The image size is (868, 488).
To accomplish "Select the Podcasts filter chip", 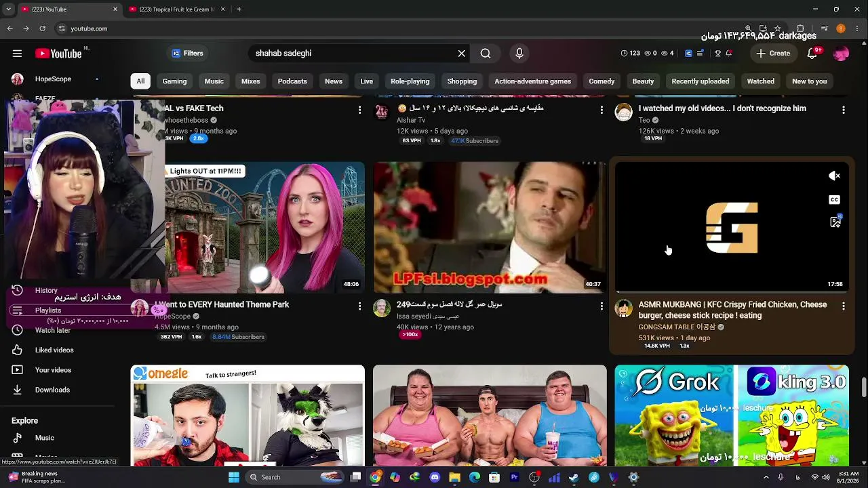I will 292,81.
